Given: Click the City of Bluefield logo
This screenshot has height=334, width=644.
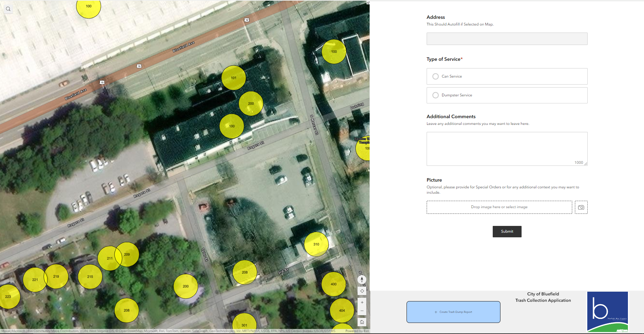Looking at the screenshot, I should [607, 312].
